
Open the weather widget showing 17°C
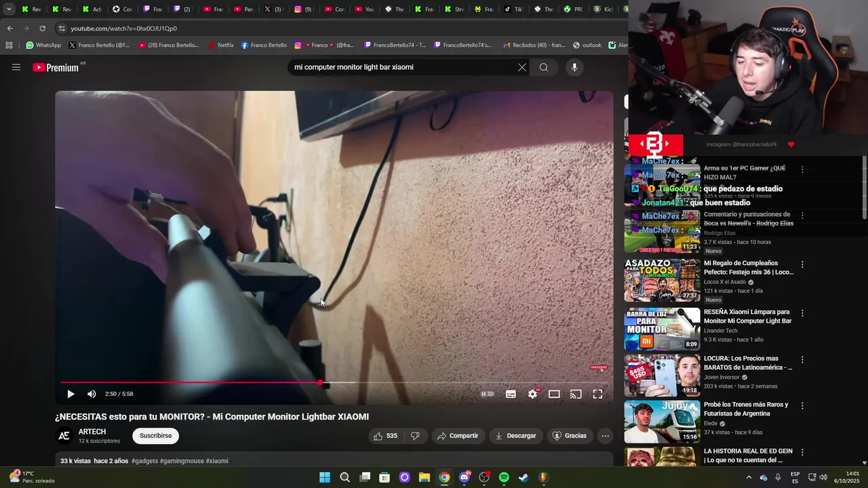(33, 477)
